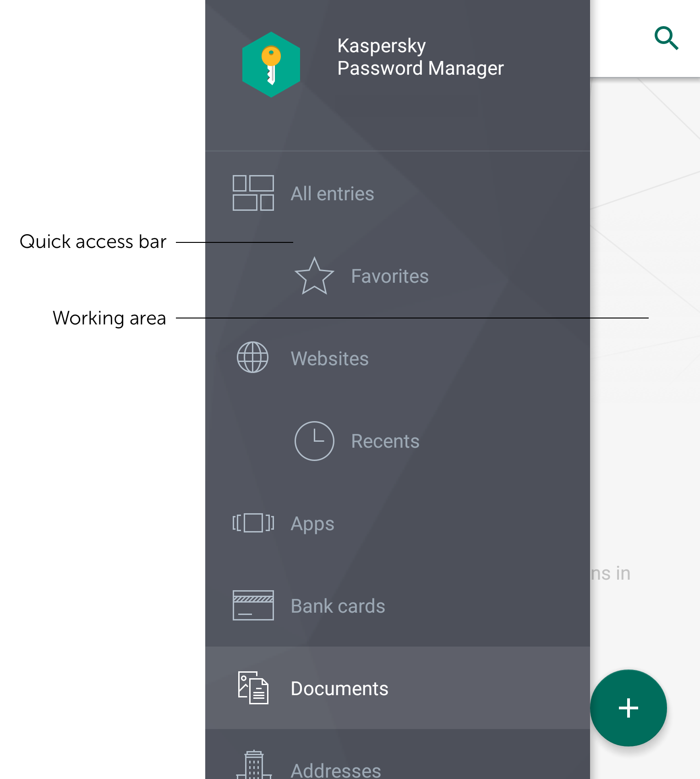Select Websites in the drawer

click(398, 358)
